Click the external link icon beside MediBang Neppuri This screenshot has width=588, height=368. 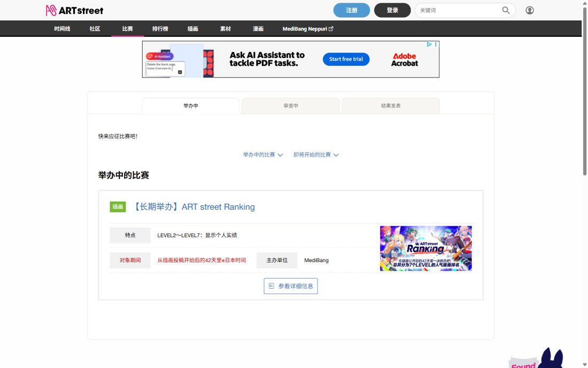pyautogui.click(x=331, y=29)
